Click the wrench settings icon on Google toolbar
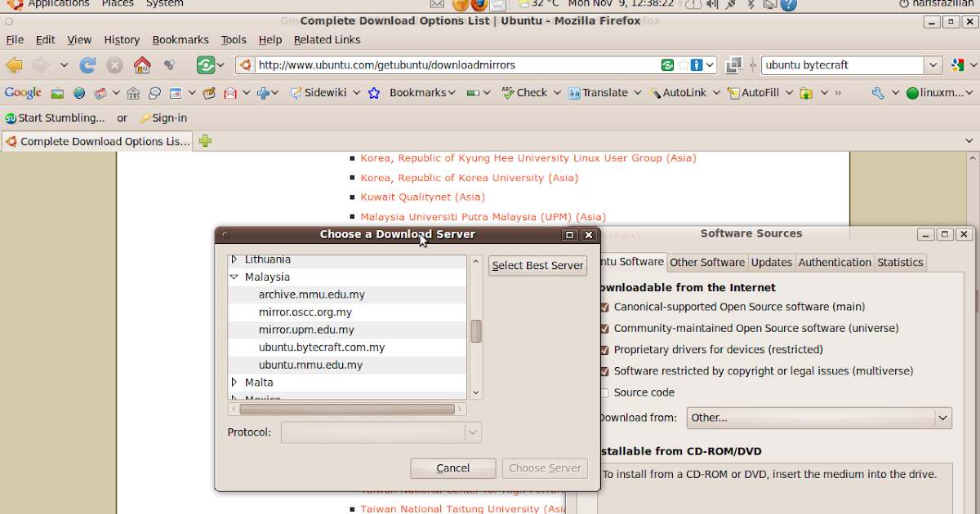This screenshot has width=980, height=514. pyautogui.click(x=878, y=93)
